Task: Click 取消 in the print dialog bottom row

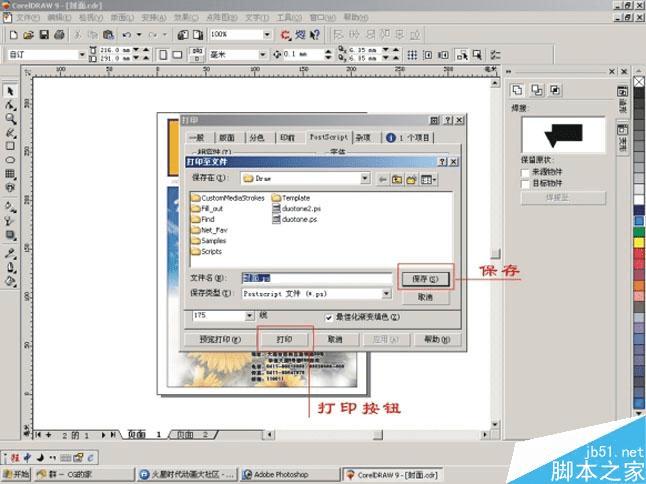Action: click(x=335, y=339)
